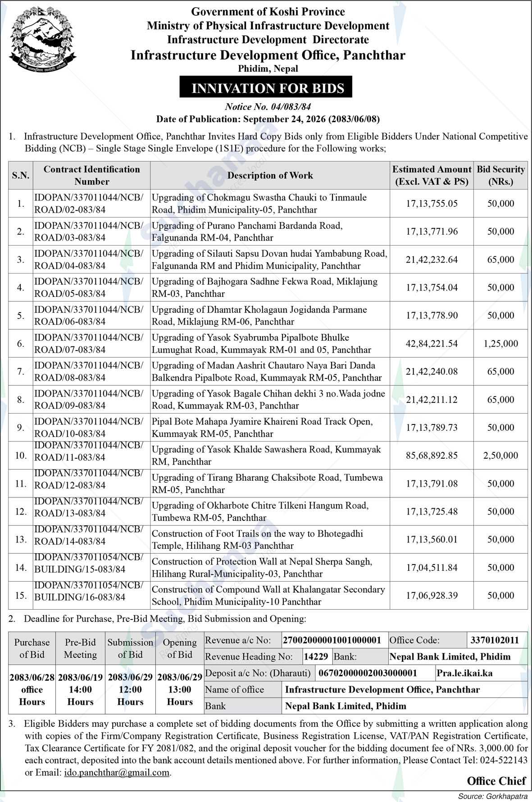Click Pre-Bid Meeting date 2083/06/19

point(81,677)
